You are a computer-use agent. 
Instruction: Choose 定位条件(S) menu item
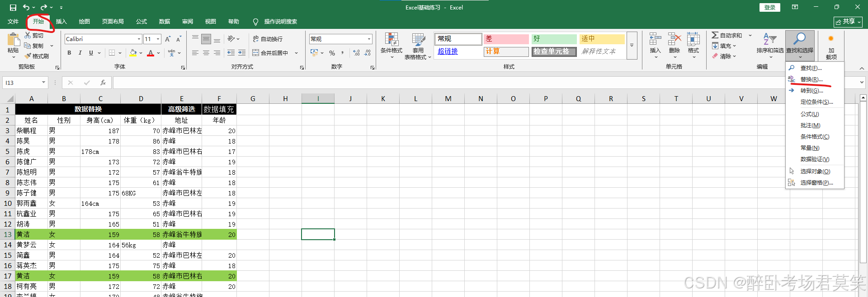point(815,102)
